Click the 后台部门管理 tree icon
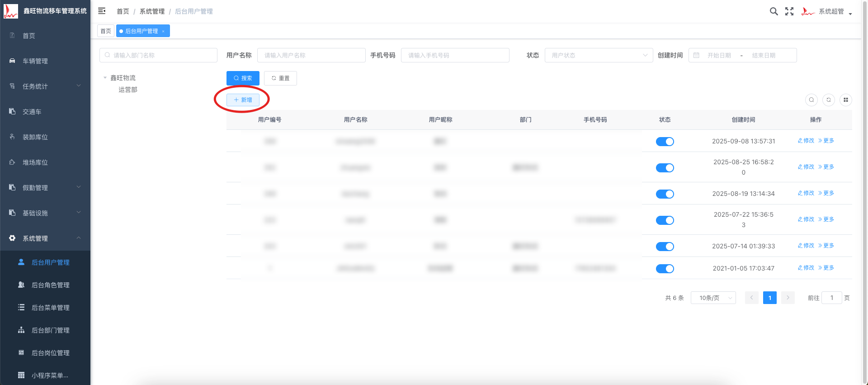 pyautogui.click(x=21, y=330)
